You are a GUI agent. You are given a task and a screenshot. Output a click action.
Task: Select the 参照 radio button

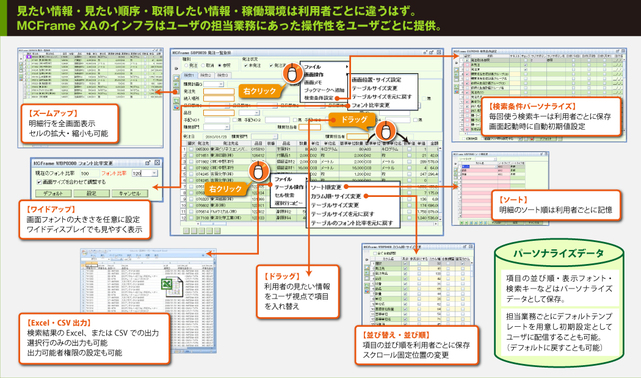coord(220,65)
